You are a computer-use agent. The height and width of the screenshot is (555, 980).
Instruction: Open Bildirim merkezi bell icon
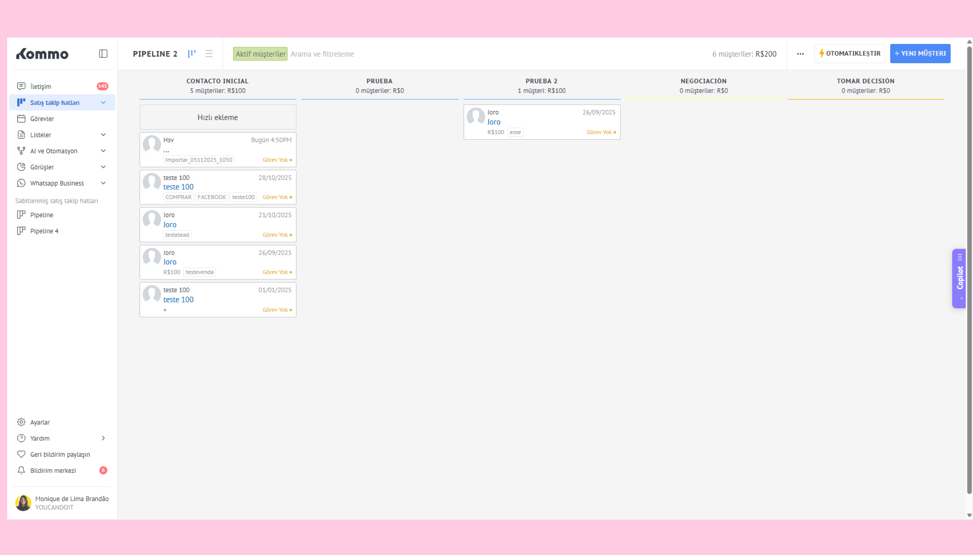(x=21, y=470)
